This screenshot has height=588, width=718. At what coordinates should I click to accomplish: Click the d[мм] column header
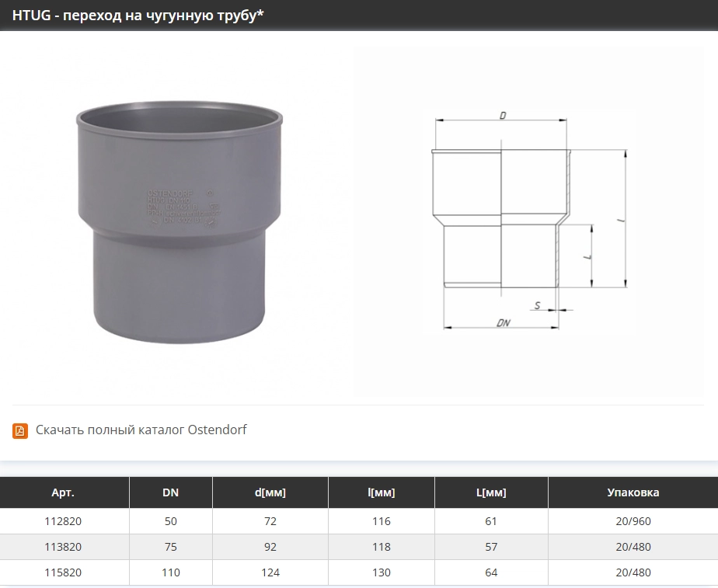(x=270, y=492)
